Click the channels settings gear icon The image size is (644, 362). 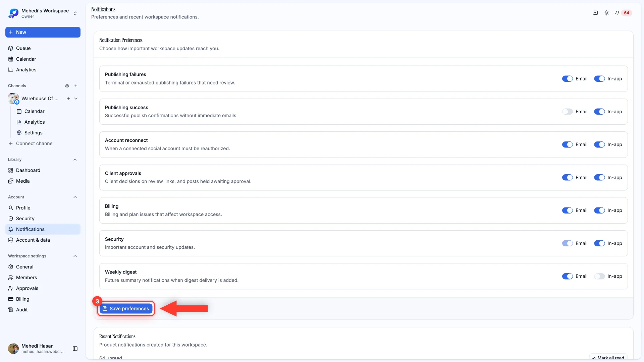coord(67,86)
